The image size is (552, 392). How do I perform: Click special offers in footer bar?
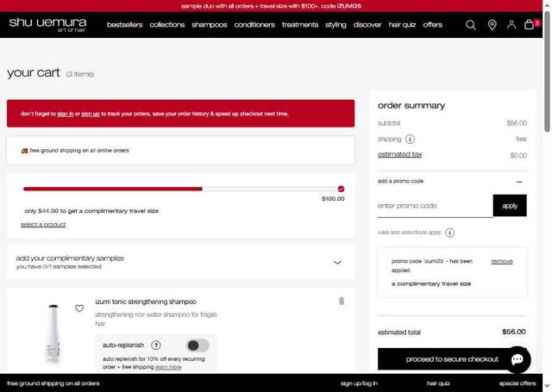pos(517,383)
